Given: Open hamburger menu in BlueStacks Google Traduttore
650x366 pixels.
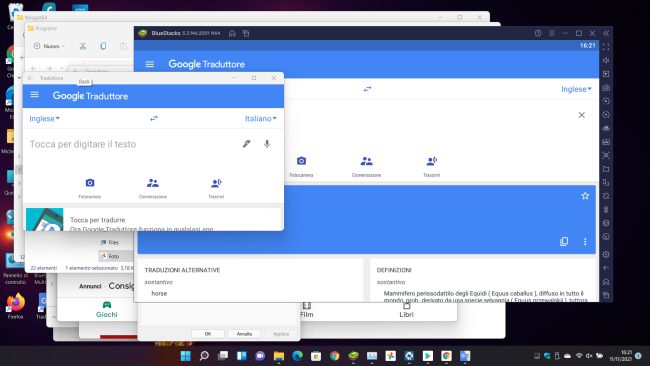Looking at the screenshot, I should click(150, 64).
